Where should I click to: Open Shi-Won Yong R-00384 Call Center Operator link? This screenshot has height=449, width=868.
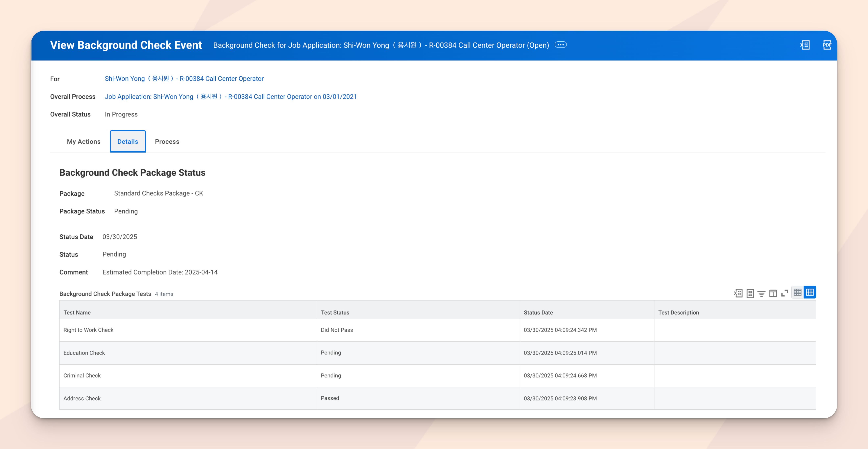(184, 78)
